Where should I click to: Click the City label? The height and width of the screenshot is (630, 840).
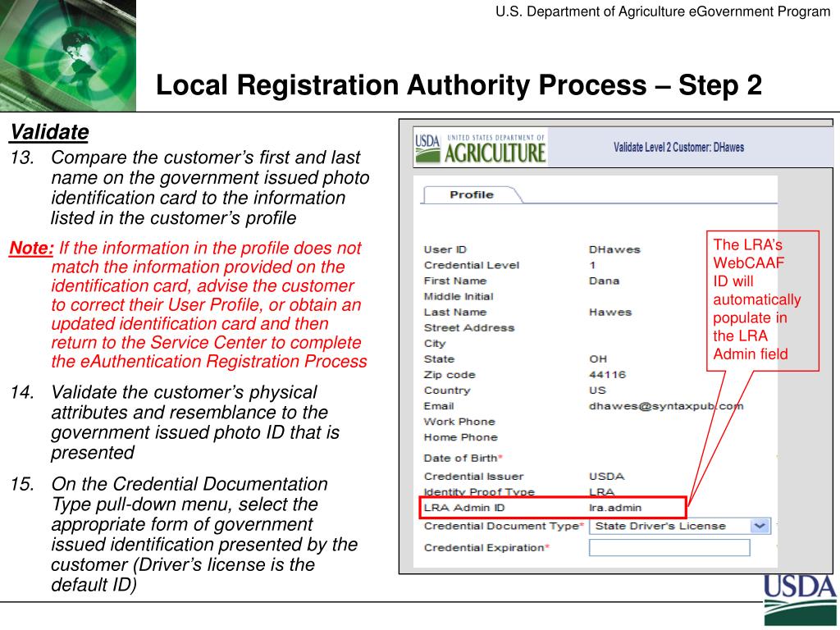coord(435,344)
